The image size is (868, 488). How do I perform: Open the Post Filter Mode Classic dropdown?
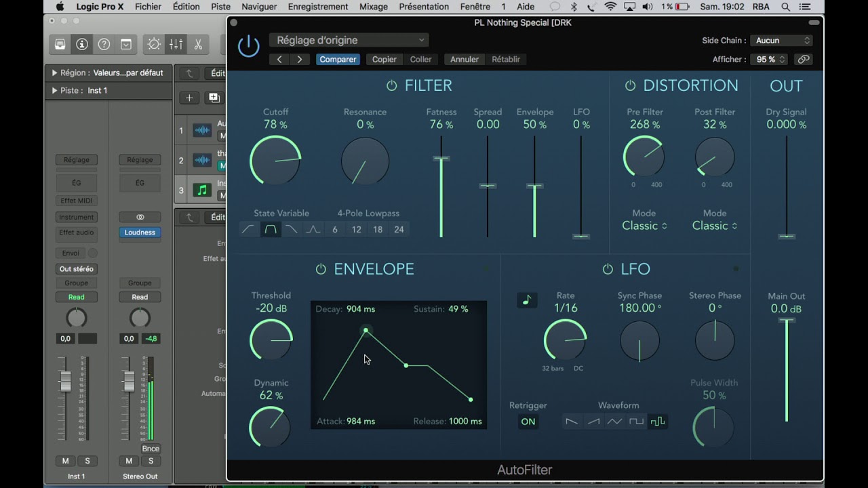coord(715,226)
